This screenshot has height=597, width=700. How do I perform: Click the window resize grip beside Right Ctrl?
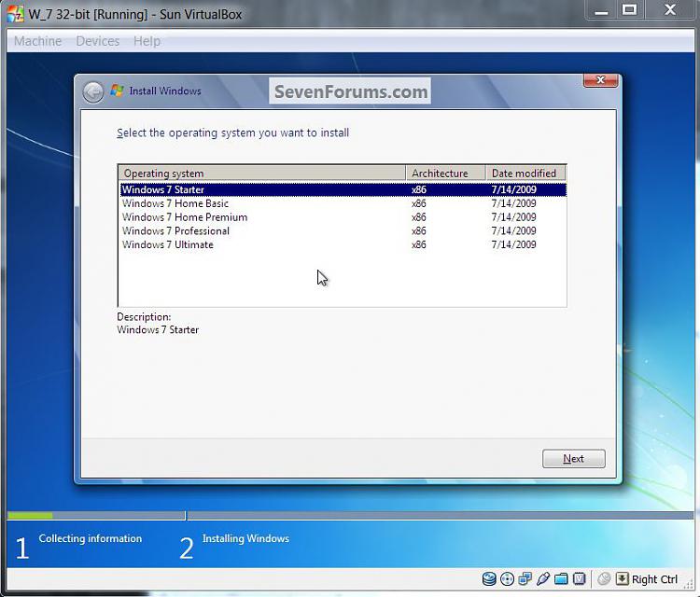tap(689, 584)
